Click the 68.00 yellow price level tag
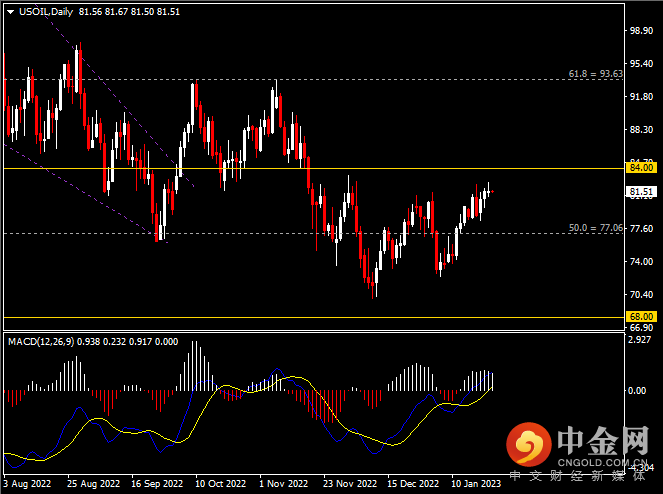Screen dimensions: 663x494 coord(641,316)
